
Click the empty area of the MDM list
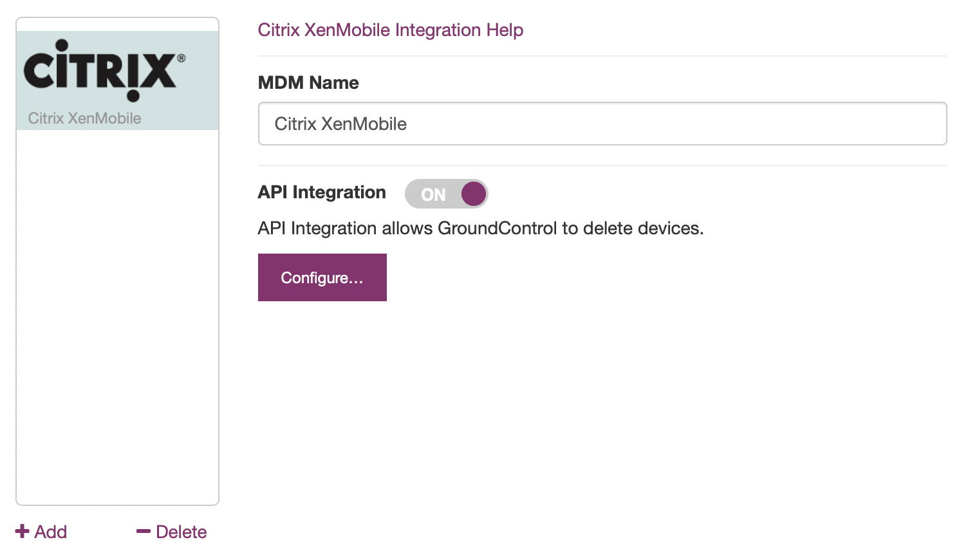tap(117, 317)
